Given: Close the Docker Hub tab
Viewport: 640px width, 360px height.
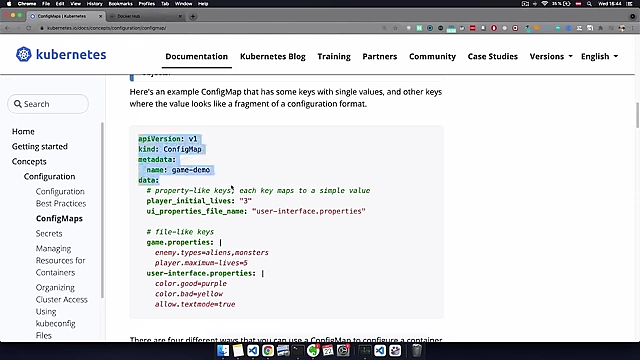Looking at the screenshot, I should [x=180, y=16].
